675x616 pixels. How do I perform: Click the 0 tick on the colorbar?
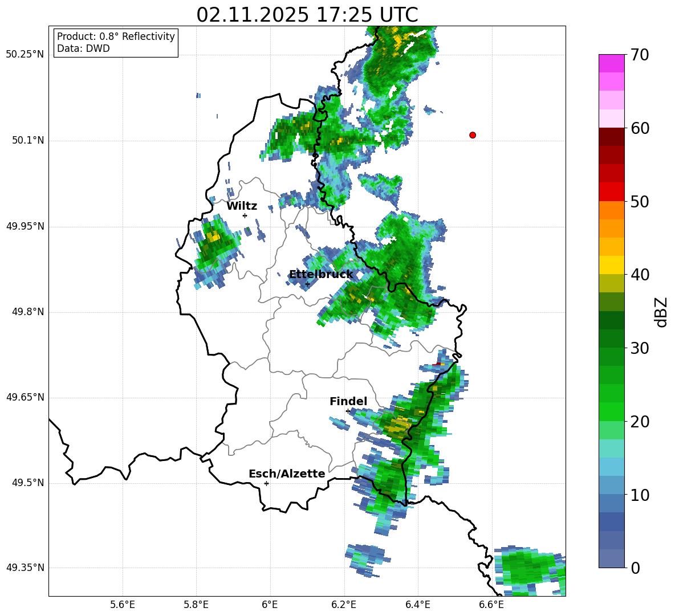coord(635,568)
